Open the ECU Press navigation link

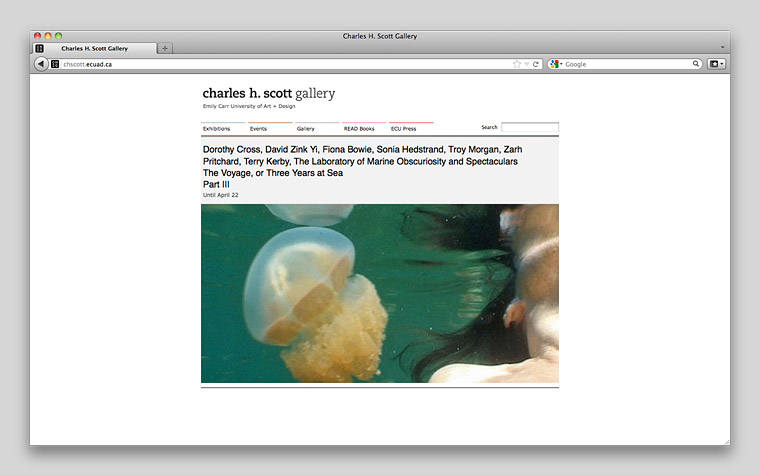click(x=404, y=129)
